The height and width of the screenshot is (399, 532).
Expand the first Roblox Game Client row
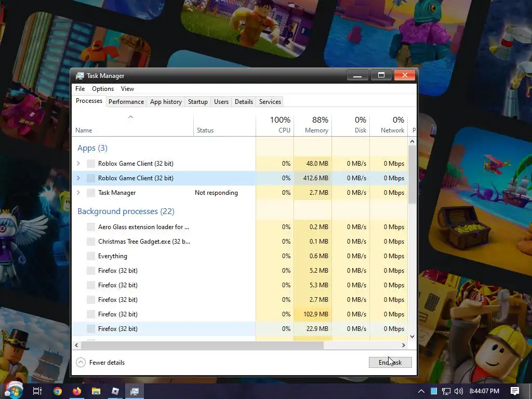click(x=78, y=164)
